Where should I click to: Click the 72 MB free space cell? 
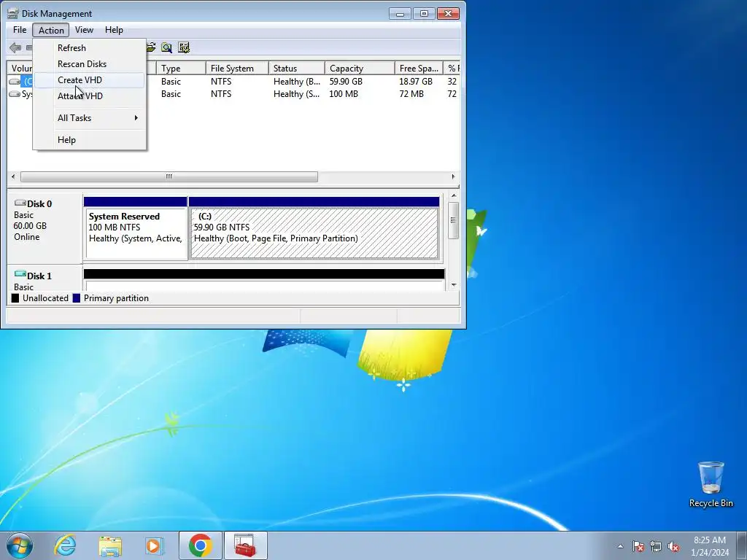[411, 94]
